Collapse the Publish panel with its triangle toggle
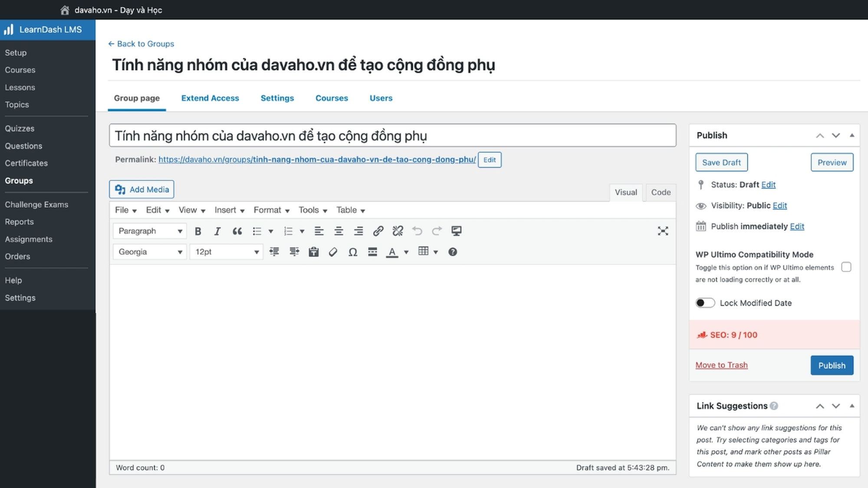Viewport: 868px width, 488px height. 852,135
